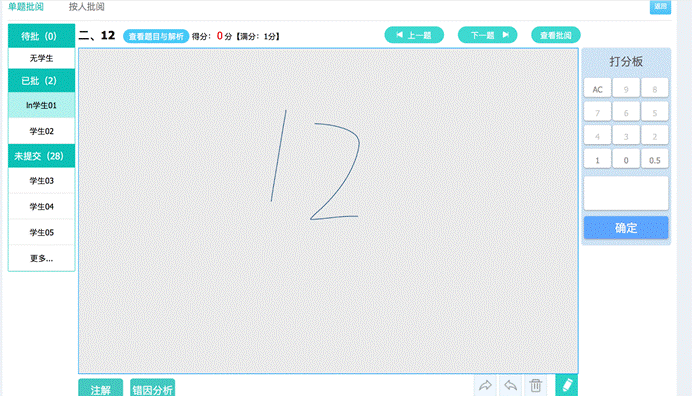Viewport: 692px width, 396px height.
Task: Go to previous question 上一题
Action: (414, 35)
